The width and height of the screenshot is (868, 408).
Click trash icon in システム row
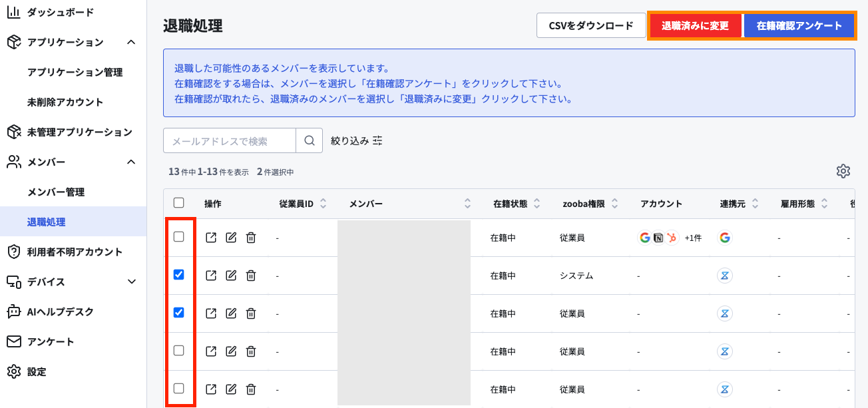(251, 276)
